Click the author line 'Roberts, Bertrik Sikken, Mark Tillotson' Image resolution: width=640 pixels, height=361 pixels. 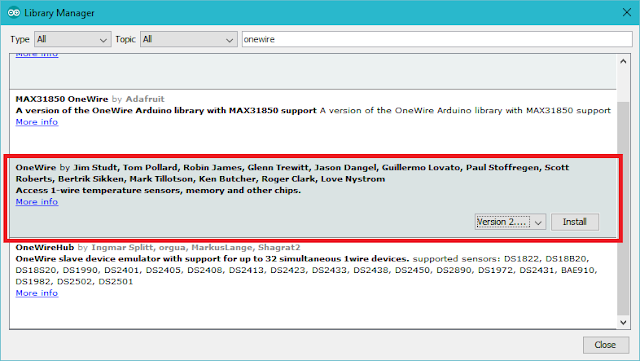click(x=103, y=179)
